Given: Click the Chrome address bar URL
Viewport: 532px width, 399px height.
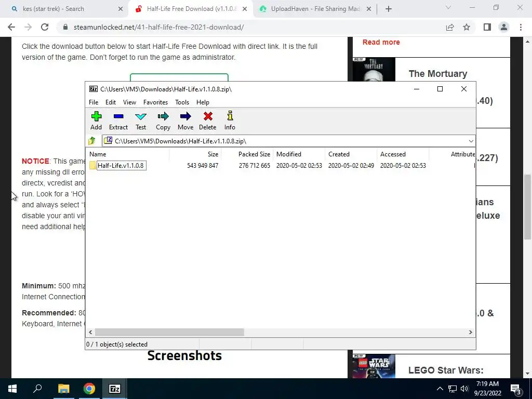Looking at the screenshot, I should point(158,27).
